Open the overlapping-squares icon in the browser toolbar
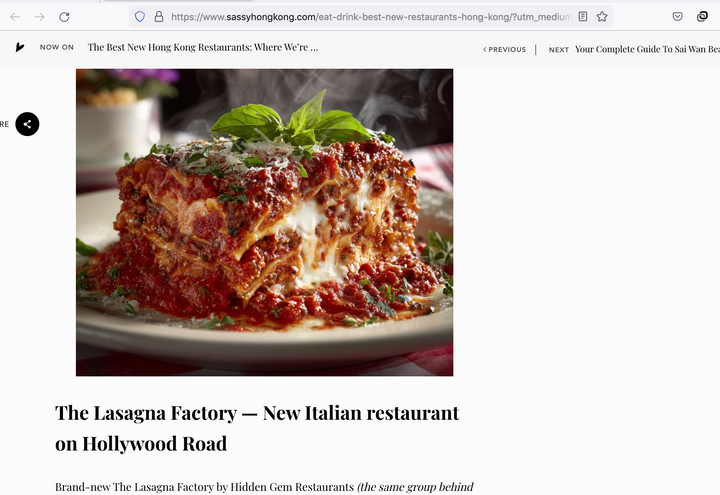The image size is (720, 495). point(702,17)
